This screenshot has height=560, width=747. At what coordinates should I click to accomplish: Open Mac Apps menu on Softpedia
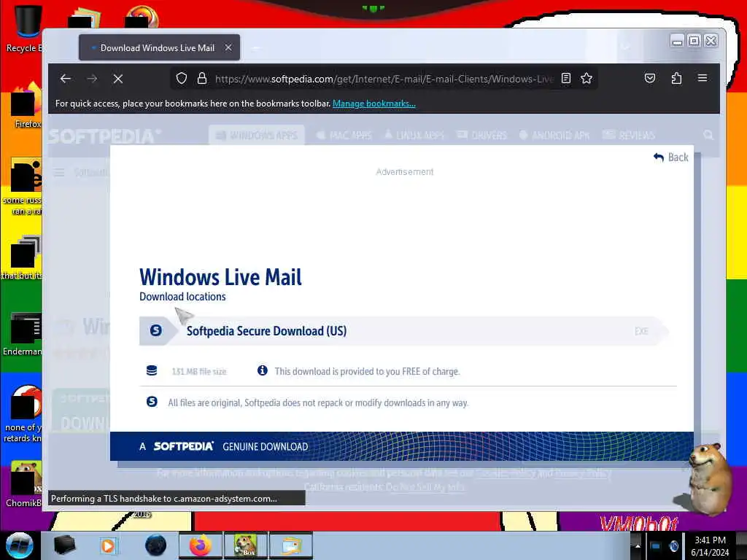tap(344, 136)
